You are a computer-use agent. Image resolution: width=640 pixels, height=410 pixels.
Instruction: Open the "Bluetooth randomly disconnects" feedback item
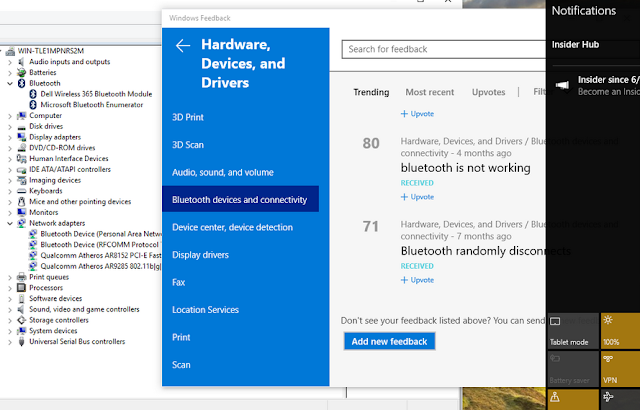485,251
